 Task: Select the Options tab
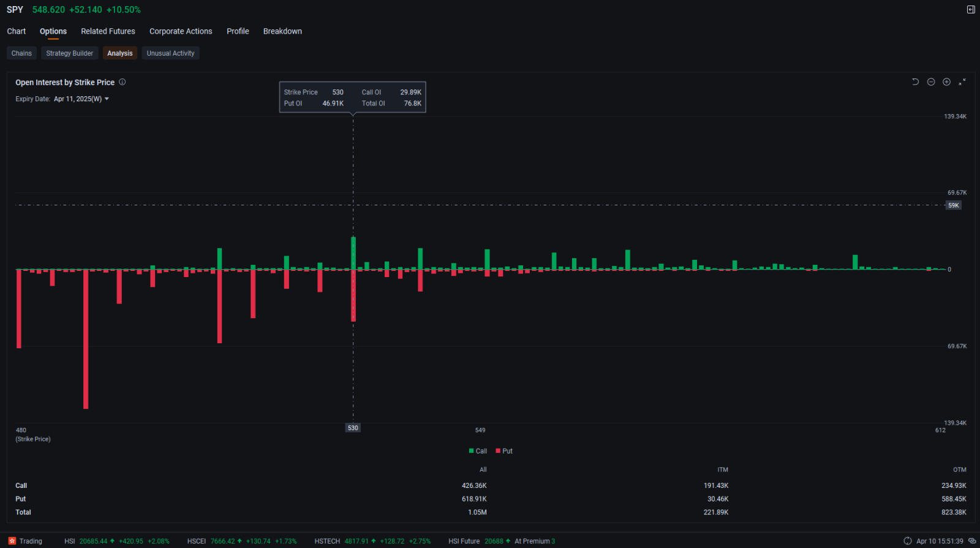click(53, 31)
